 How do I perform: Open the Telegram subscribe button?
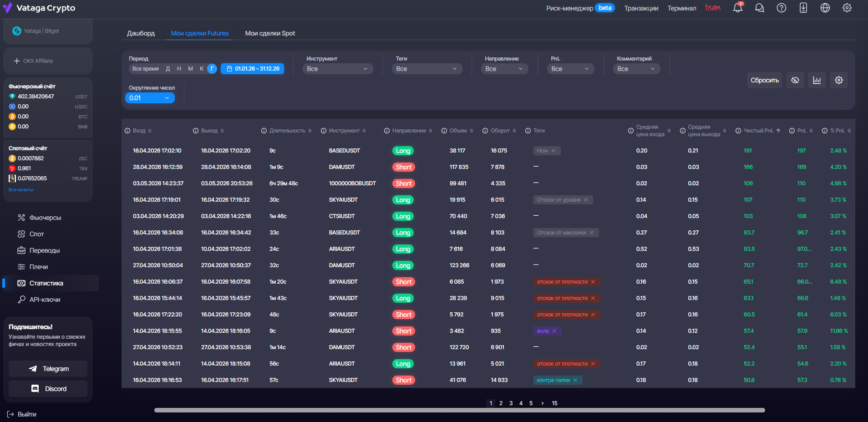point(48,369)
